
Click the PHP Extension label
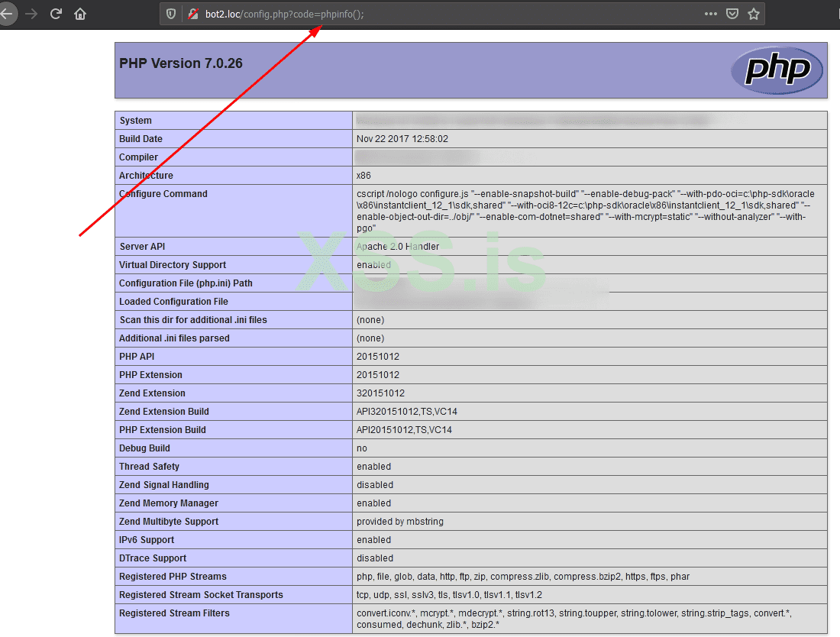[150, 374]
